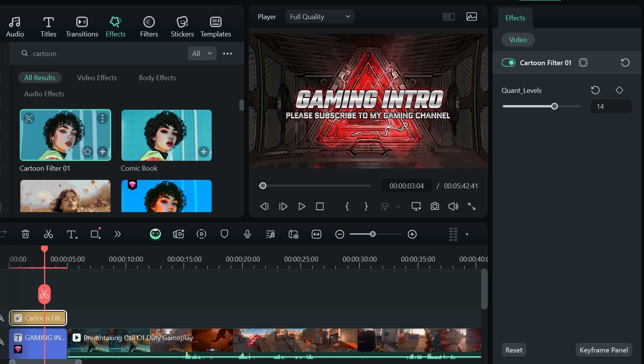Screen dimensions: 644x364
Task: Select the All Results category
Action: [40, 77]
